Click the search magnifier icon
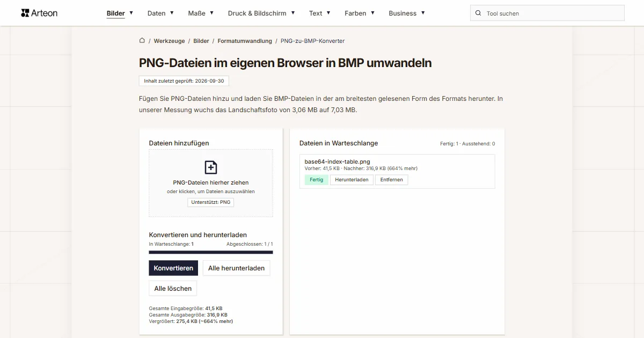Screen dimensions: 644x338 click(x=478, y=13)
